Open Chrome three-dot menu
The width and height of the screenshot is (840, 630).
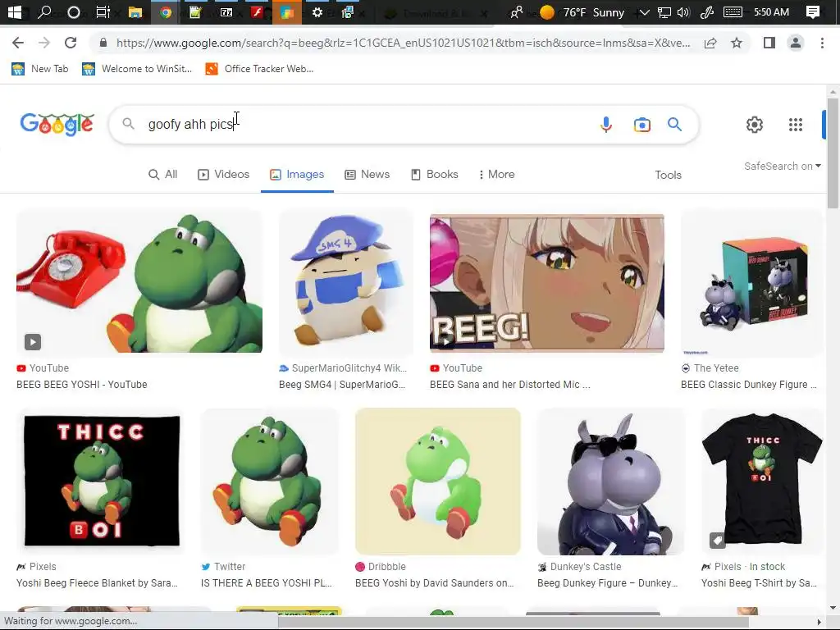822,43
